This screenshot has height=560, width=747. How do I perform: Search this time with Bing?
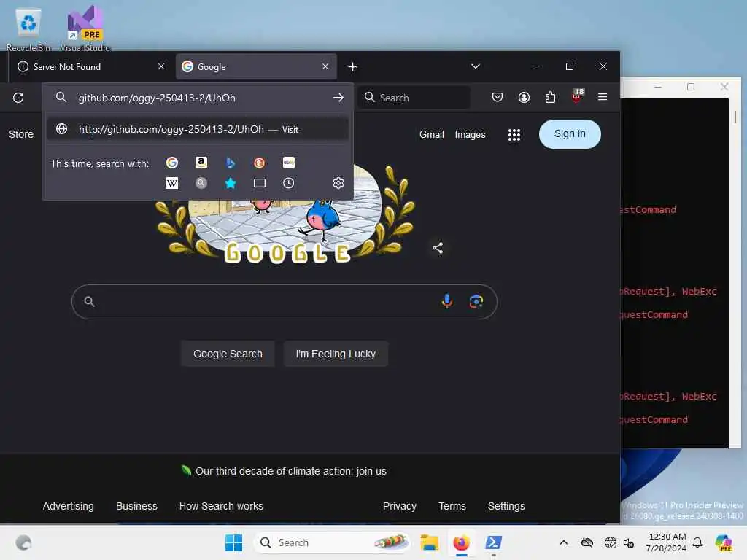(x=230, y=163)
